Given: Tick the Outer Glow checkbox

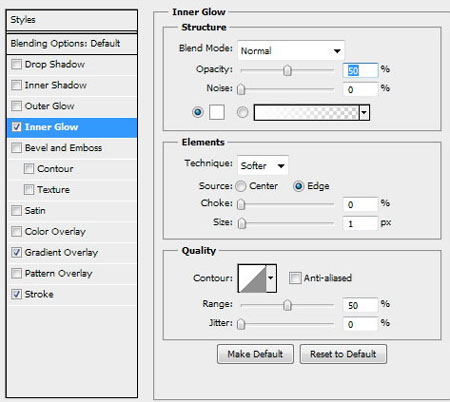Looking at the screenshot, I should 16,106.
